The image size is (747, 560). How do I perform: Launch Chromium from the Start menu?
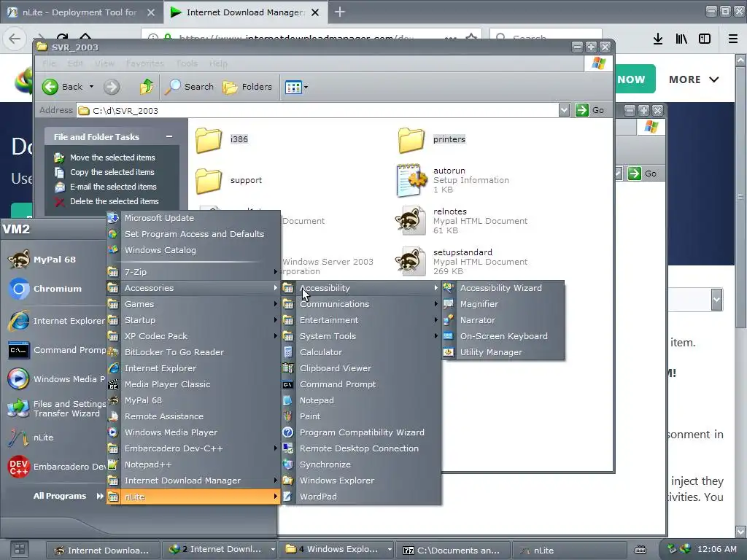(x=54, y=289)
